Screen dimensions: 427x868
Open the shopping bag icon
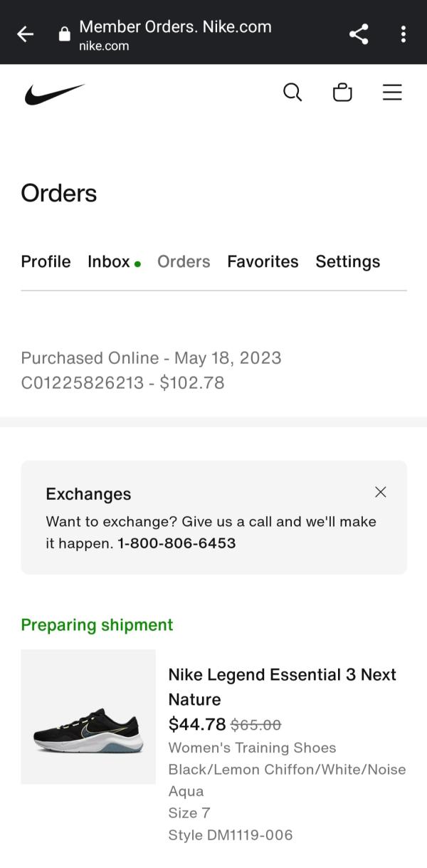click(342, 93)
